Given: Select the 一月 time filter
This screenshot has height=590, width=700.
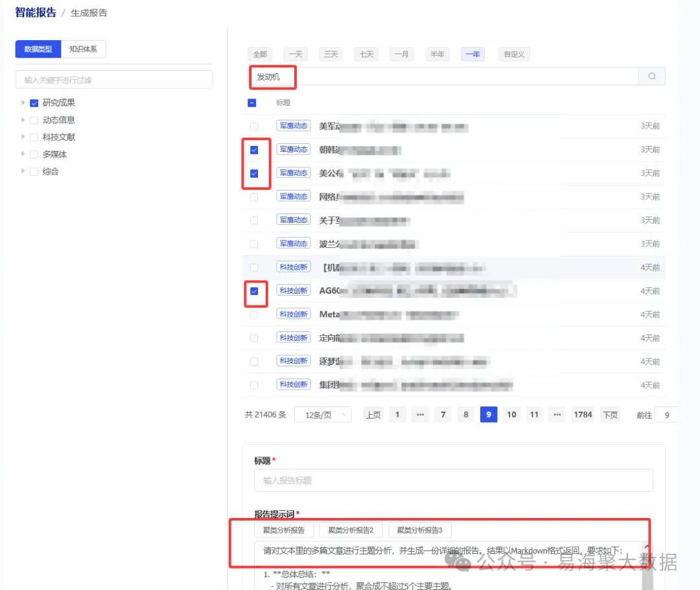Looking at the screenshot, I should pyautogui.click(x=402, y=54).
